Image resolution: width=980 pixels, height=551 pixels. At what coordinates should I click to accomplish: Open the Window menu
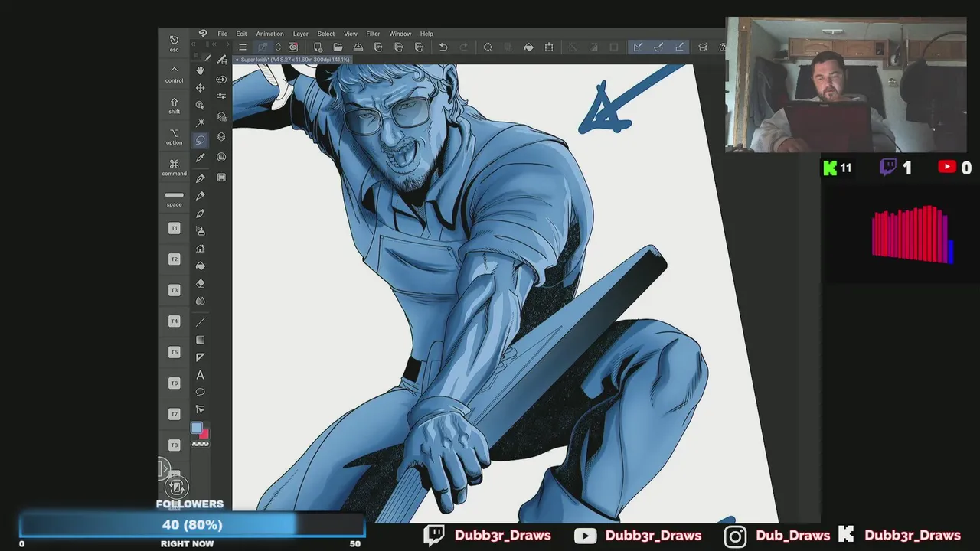[x=400, y=34]
